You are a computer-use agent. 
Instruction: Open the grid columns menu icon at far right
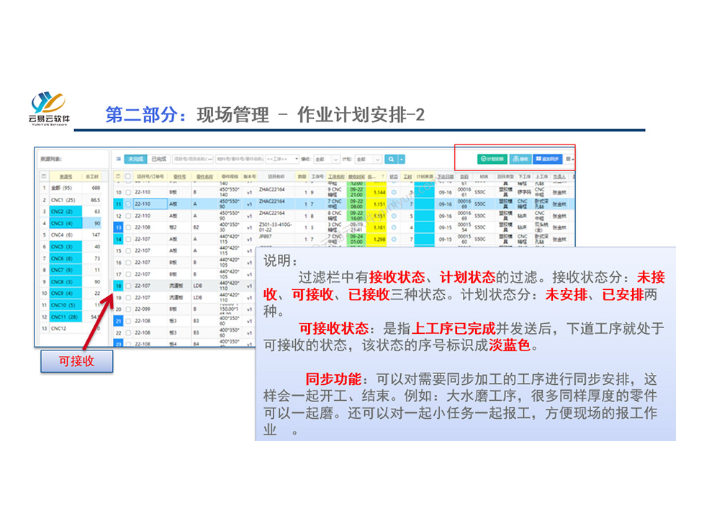coord(569,159)
